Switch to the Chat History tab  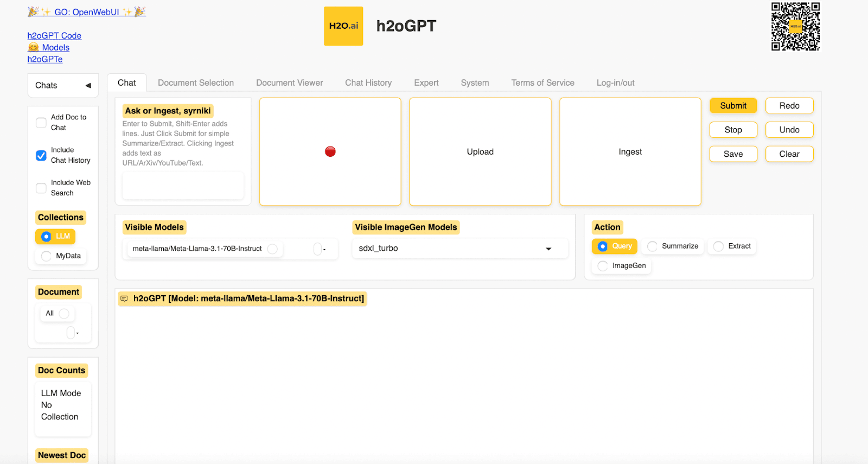(x=368, y=82)
